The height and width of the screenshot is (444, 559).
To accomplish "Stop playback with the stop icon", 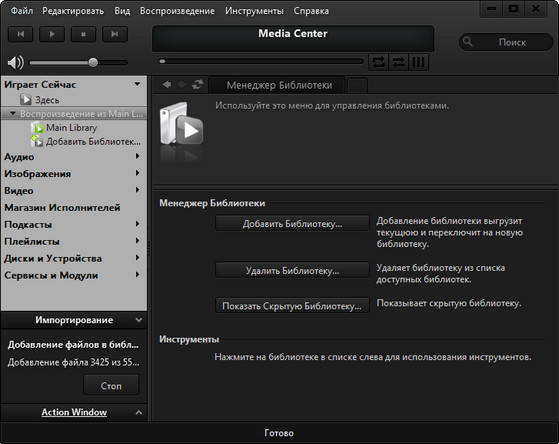I will (83, 34).
